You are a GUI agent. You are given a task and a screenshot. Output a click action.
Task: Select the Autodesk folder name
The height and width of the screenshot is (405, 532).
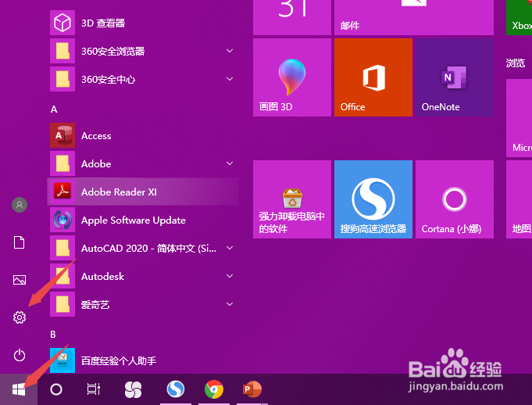click(x=102, y=277)
